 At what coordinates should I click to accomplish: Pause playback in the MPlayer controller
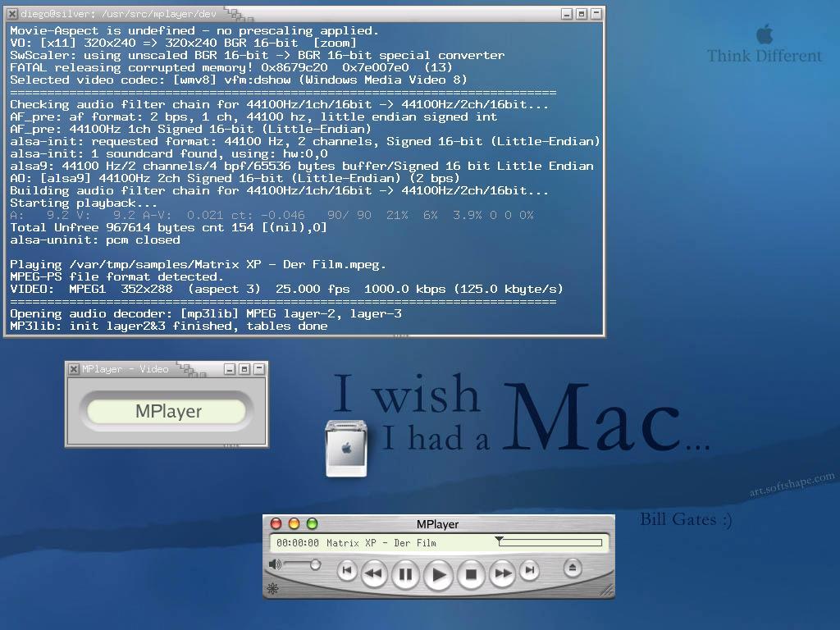[404, 574]
